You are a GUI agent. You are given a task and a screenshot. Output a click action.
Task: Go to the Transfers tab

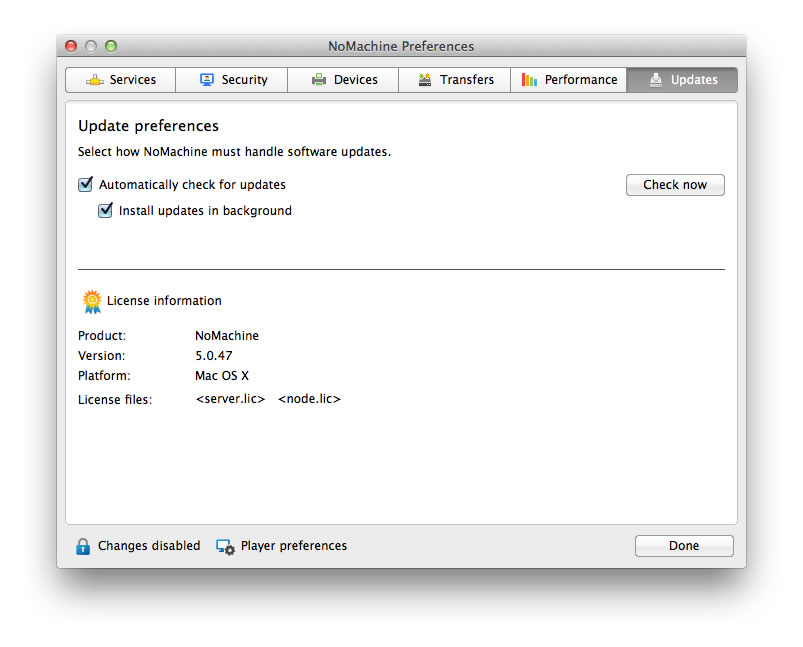pos(455,80)
